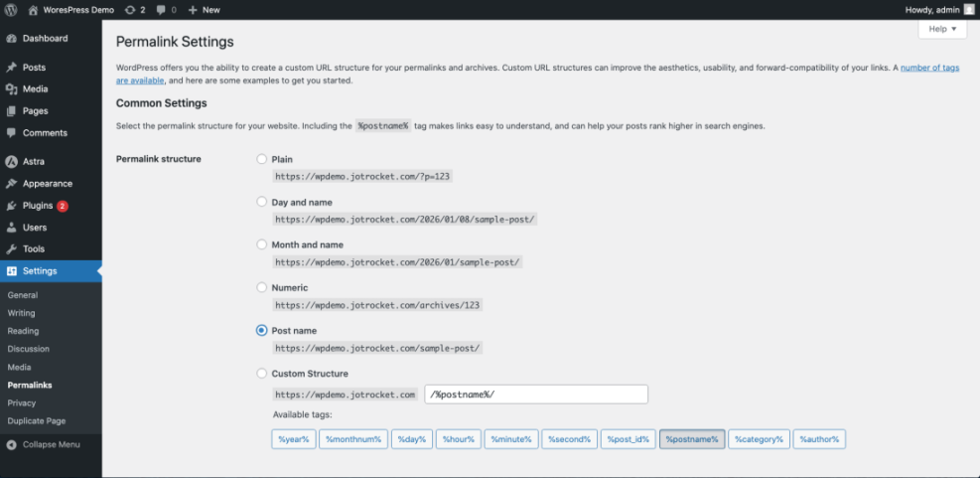Select the Numeric radio option
This screenshot has height=478, width=980.
(x=262, y=287)
